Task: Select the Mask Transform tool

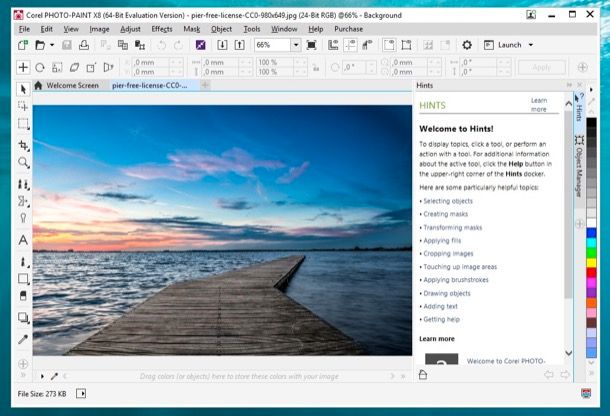Action: 23,106
